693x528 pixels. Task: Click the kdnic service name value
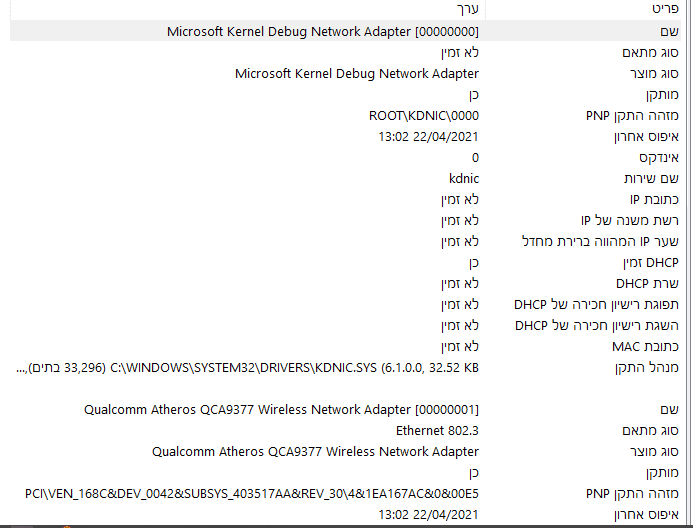pyautogui.click(x=464, y=178)
